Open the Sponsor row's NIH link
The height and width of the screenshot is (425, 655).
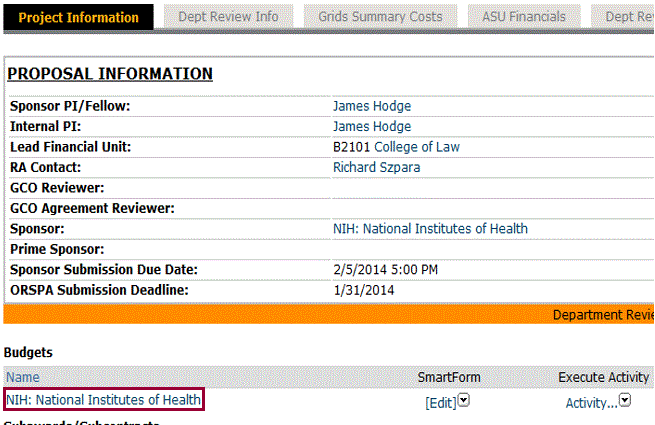(x=430, y=229)
